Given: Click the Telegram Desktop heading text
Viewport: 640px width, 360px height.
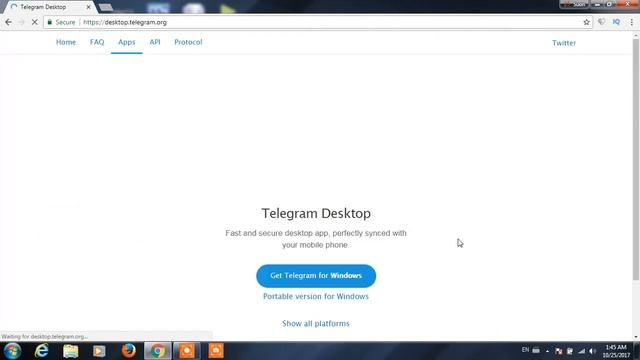Looking at the screenshot, I should point(316,213).
